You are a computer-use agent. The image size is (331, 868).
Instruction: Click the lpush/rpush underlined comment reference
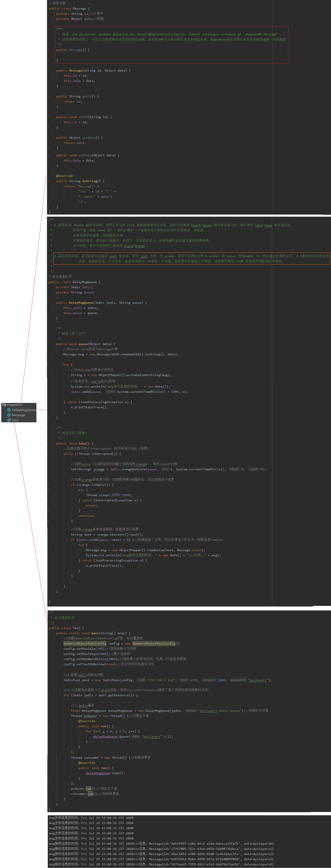click(x=201, y=225)
